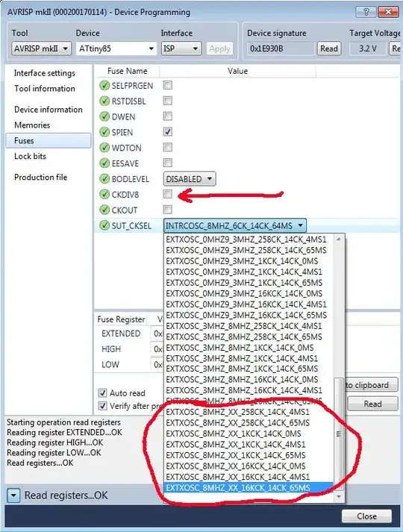Enable the SELFPRGEN fuse checkbox
This screenshot has width=403, height=532.
tap(168, 85)
